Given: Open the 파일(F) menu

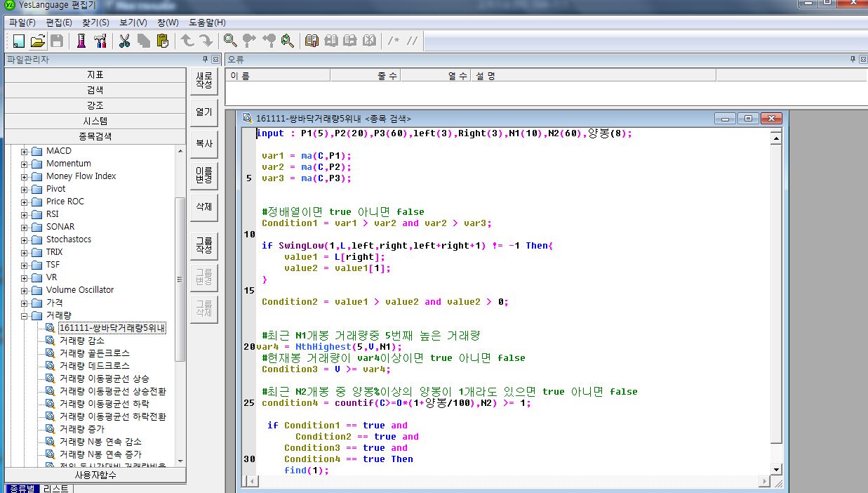Looking at the screenshot, I should pos(22,22).
